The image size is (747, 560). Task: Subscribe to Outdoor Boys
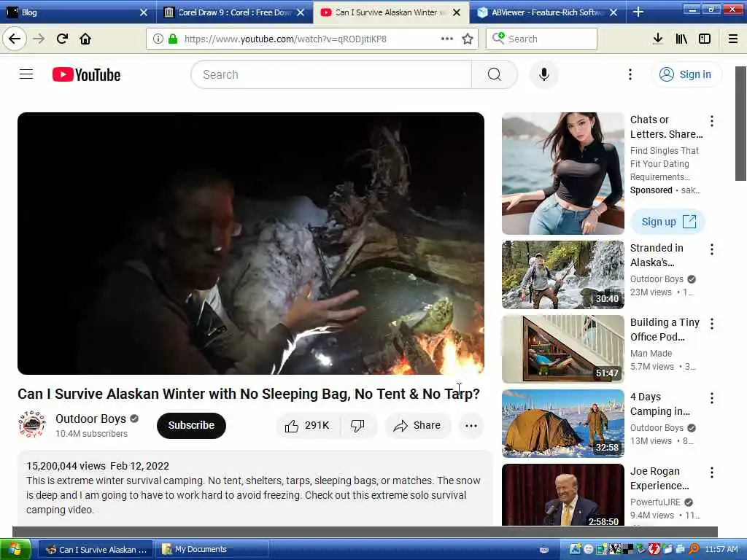pyautogui.click(x=191, y=425)
